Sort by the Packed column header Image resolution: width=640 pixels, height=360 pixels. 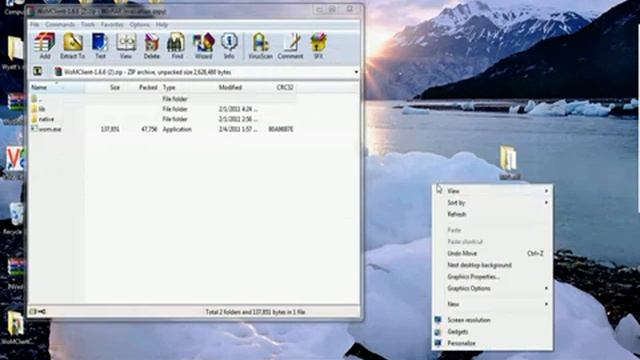[x=140, y=87]
